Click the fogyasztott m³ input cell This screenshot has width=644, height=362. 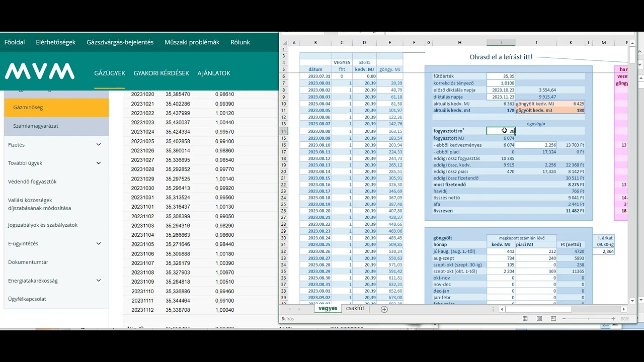point(501,131)
